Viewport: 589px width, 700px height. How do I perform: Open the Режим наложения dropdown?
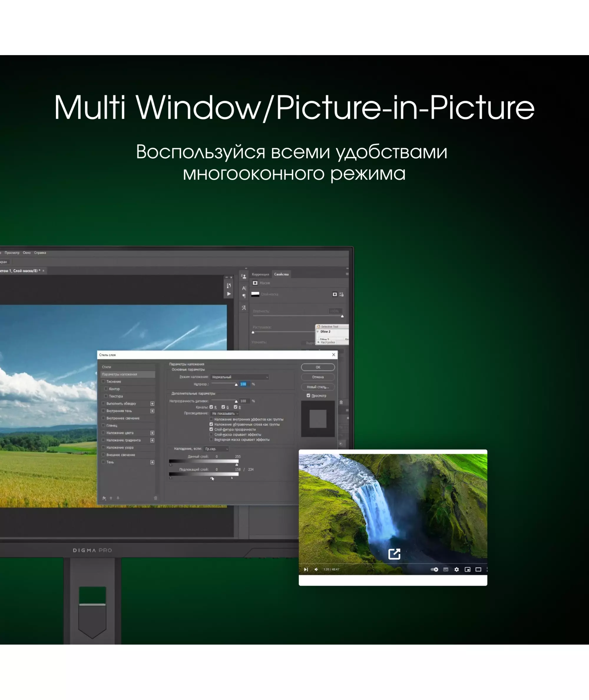pyautogui.click(x=240, y=377)
